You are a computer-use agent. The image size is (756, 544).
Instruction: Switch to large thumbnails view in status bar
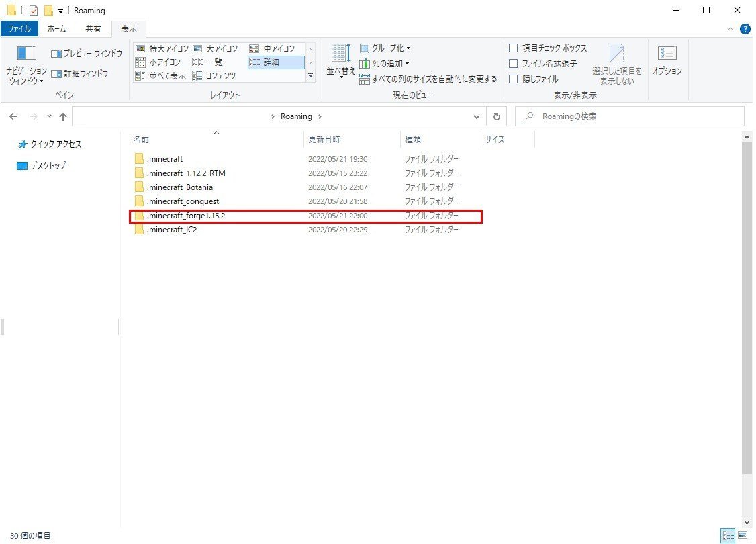pos(742,535)
